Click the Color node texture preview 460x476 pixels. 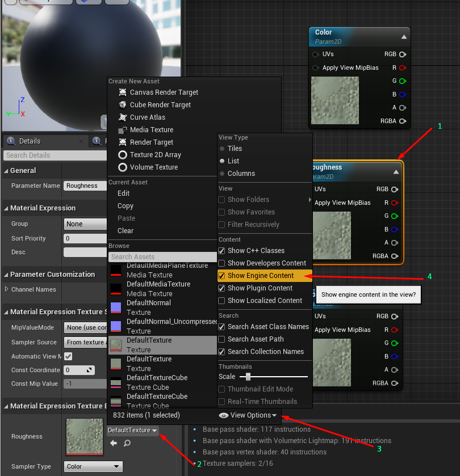pos(335,100)
